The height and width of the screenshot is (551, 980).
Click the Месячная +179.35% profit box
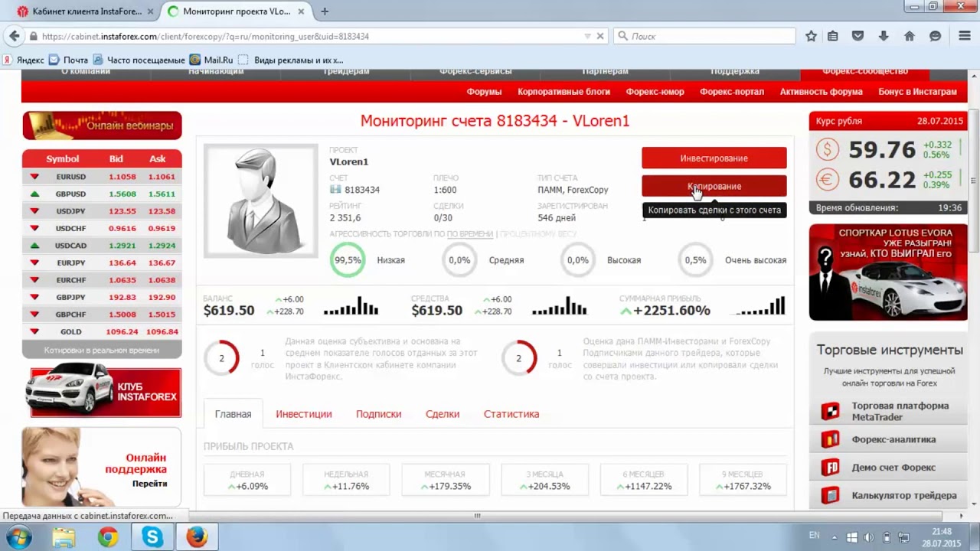pos(445,480)
